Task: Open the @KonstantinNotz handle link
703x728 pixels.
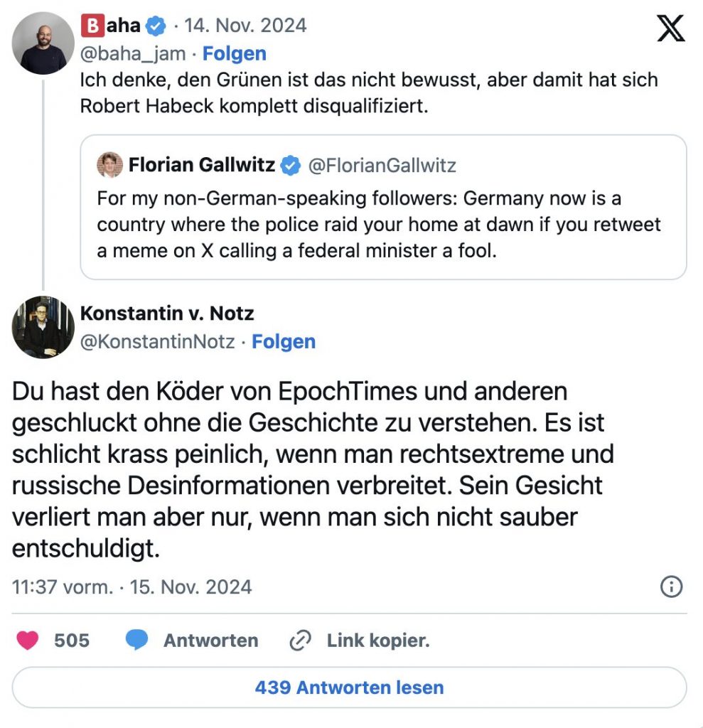Action: 157,342
